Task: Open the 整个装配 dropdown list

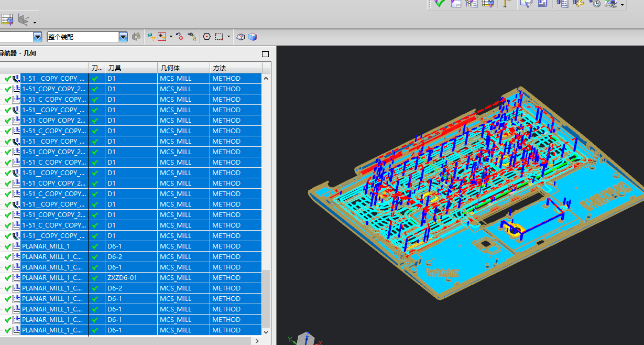Action: 123,37
